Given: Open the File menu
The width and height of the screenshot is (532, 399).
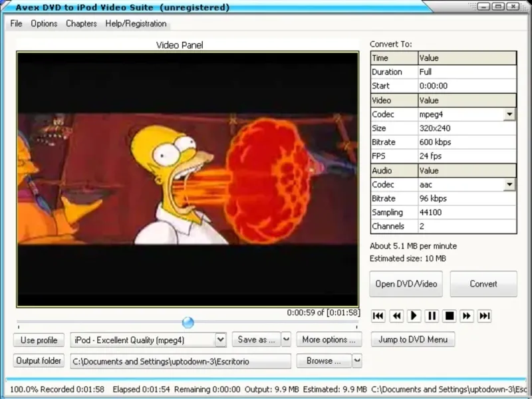Looking at the screenshot, I should pyautogui.click(x=16, y=23).
